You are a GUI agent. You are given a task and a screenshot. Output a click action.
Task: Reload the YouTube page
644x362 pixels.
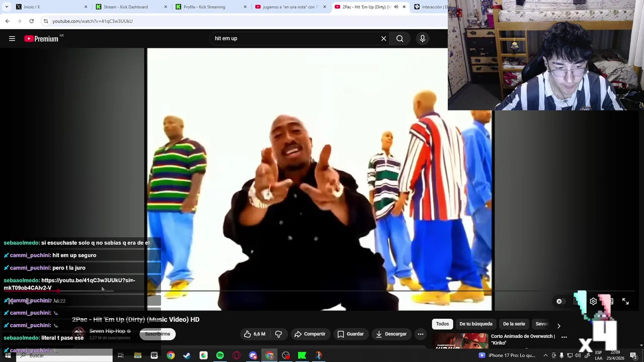31,21
